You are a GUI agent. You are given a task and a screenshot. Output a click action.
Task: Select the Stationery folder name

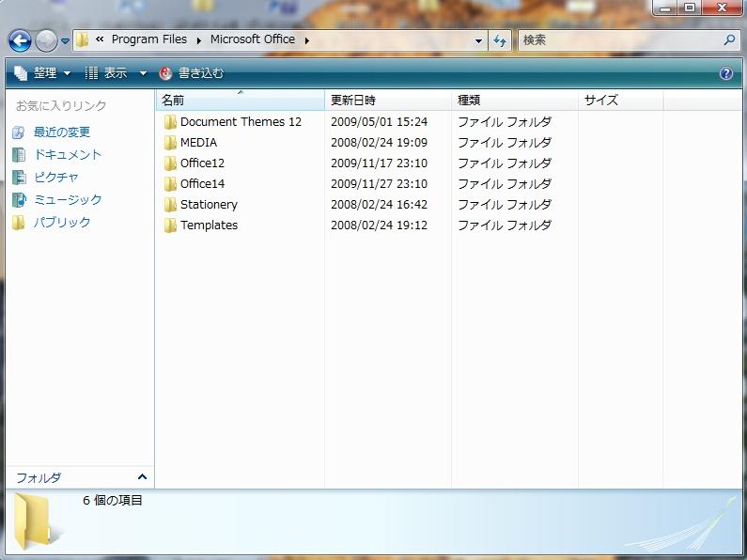point(210,205)
